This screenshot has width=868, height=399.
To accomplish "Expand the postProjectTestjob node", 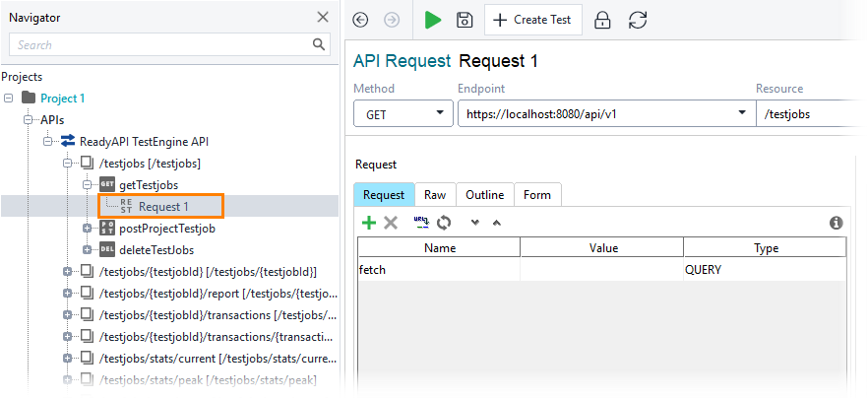I will pyautogui.click(x=87, y=228).
